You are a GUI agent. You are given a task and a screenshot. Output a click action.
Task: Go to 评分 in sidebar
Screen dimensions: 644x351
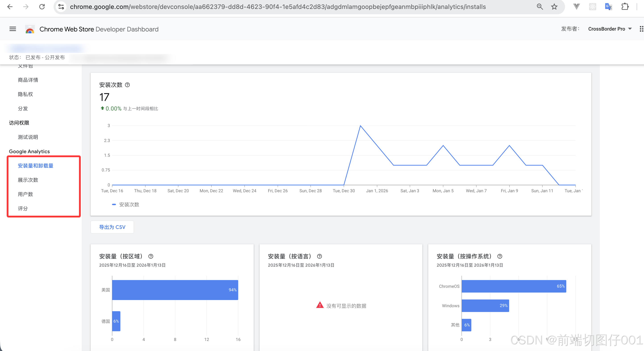coord(23,208)
